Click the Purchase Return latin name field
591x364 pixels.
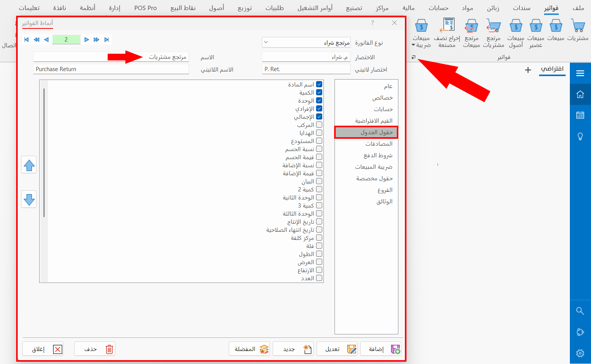(111, 69)
